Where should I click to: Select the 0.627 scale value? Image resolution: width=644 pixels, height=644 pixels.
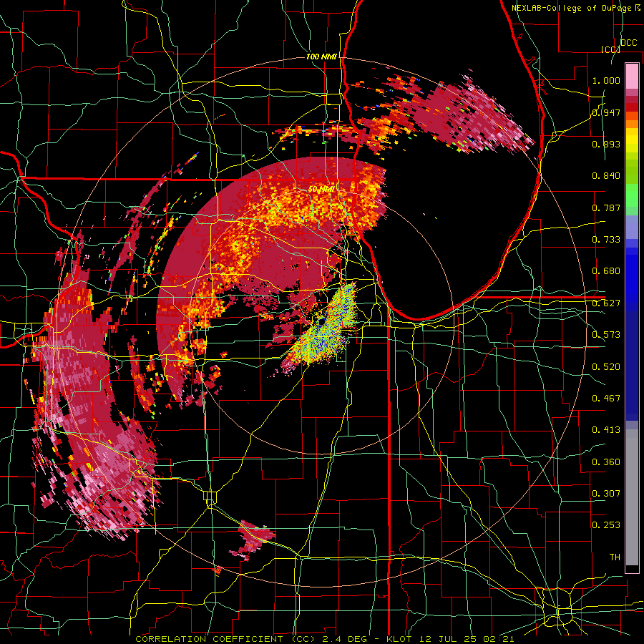pyautogui.click(x=606, y=303)
